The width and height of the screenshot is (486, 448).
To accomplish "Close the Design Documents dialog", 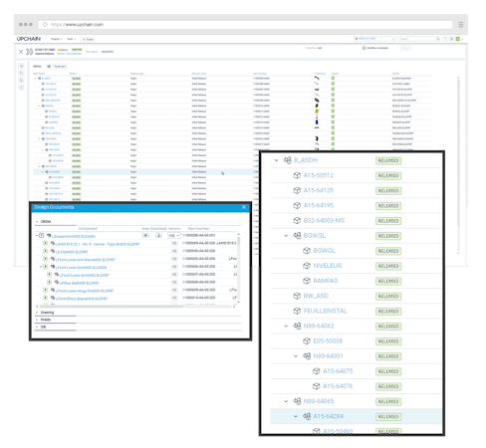I will [244, 207].
